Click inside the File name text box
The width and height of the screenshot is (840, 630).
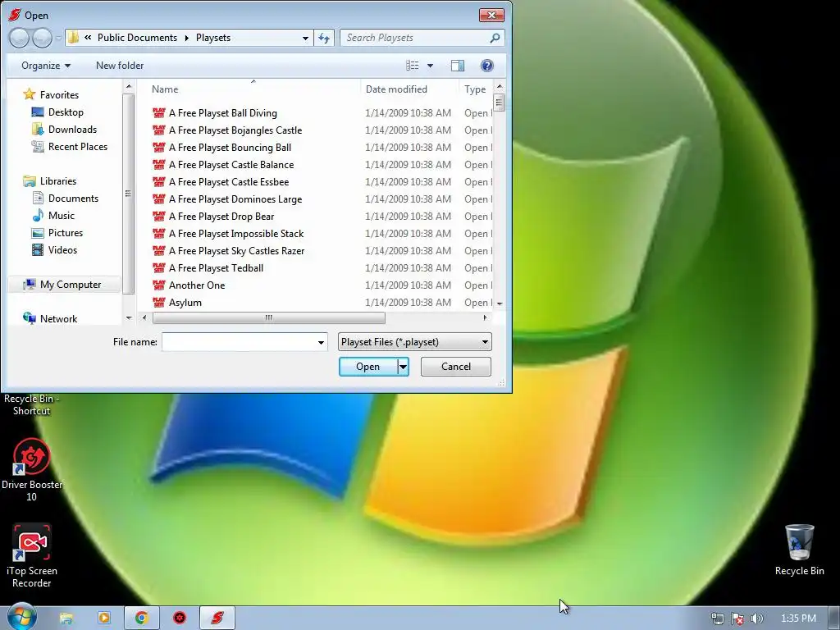[x=239, y=342]
